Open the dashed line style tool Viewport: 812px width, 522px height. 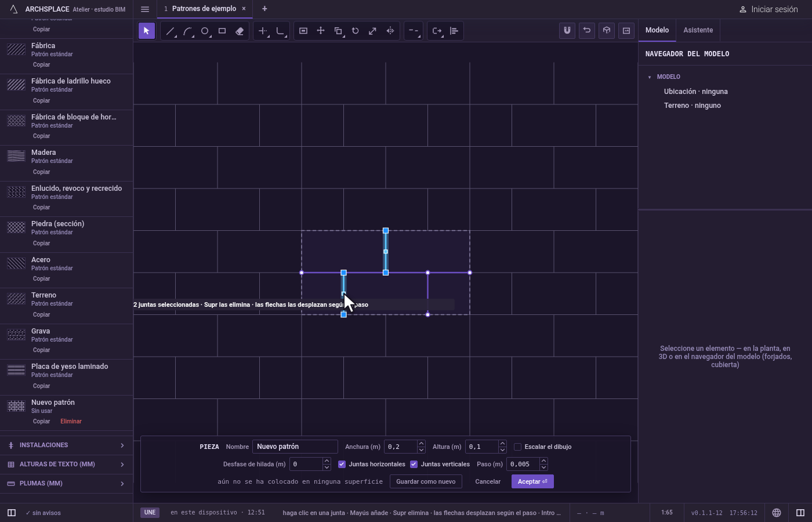click(414, 31)
